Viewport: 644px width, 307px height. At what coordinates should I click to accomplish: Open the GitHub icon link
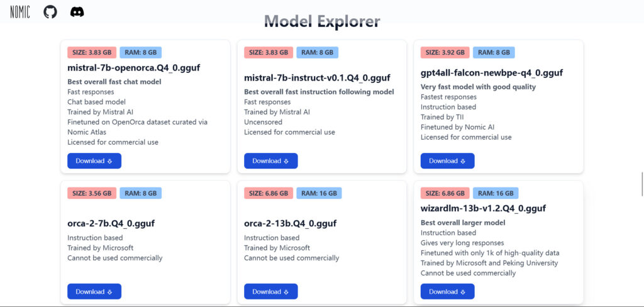coord(50,12)
